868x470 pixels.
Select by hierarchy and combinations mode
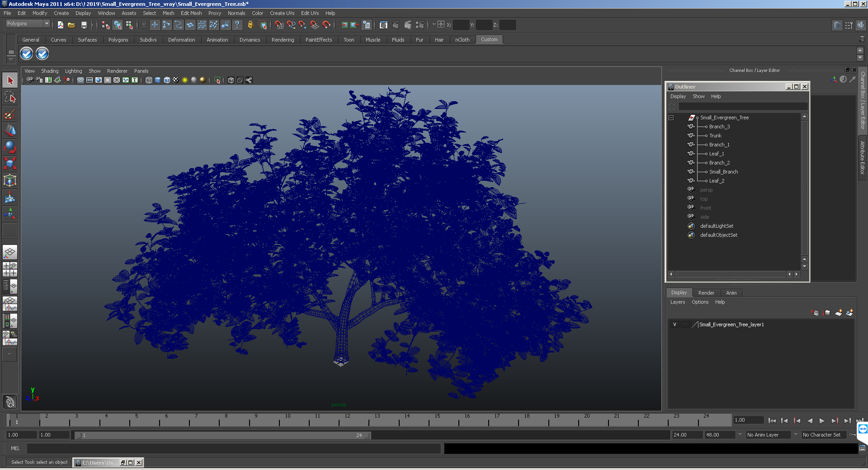[106, 25]
